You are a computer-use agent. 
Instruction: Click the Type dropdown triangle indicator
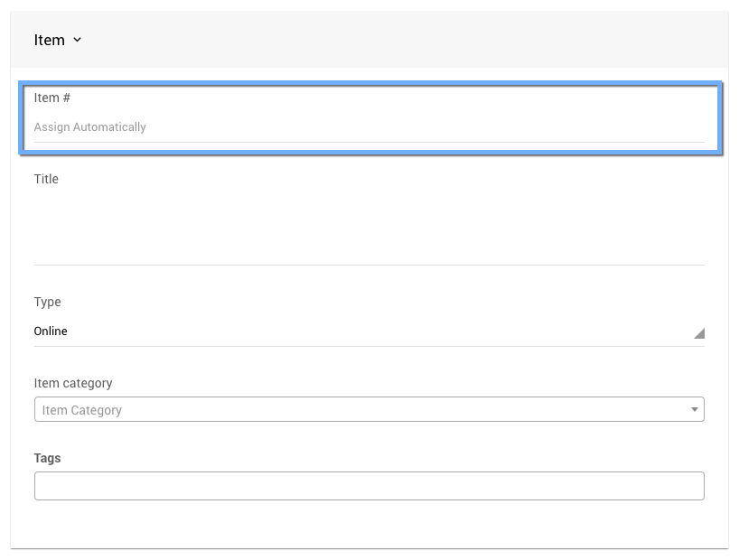(x=698, y=333)
